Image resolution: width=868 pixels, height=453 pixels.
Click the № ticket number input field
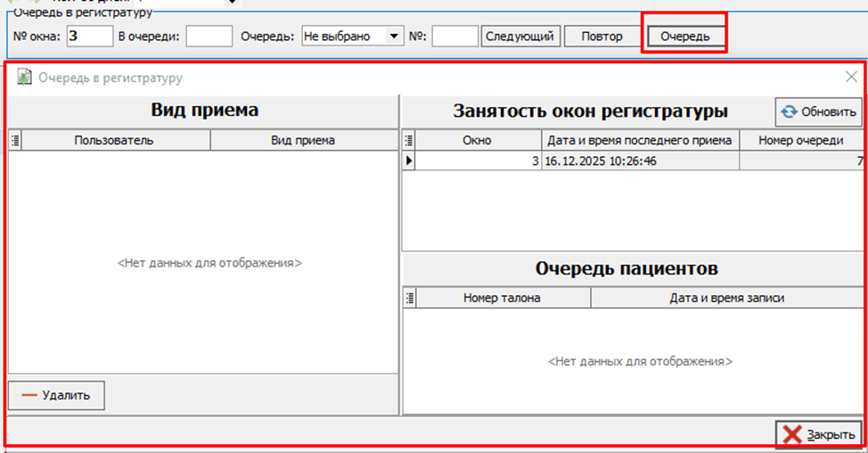click(454, 37)
